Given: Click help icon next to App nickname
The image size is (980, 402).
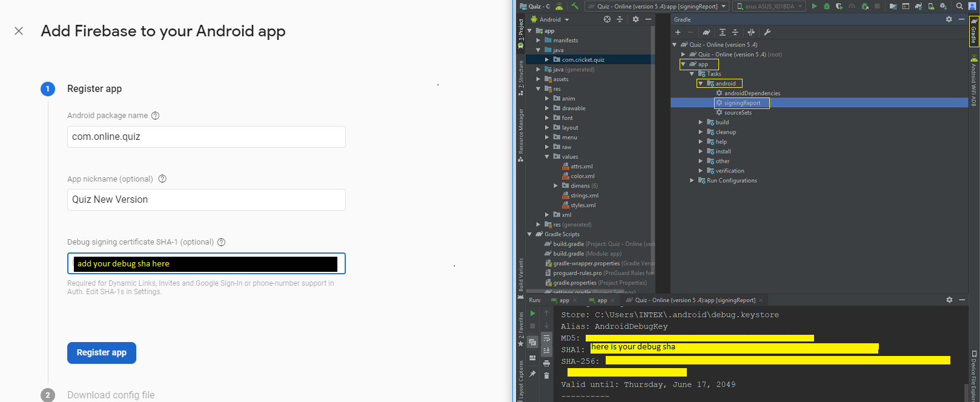Looking at the screenshot, I should (162, 179).
